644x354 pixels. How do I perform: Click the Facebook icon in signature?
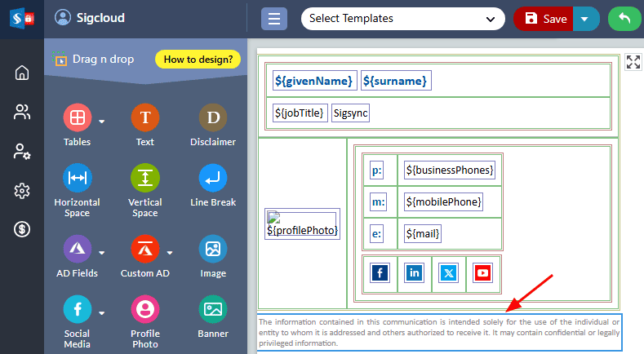(380, 273)
